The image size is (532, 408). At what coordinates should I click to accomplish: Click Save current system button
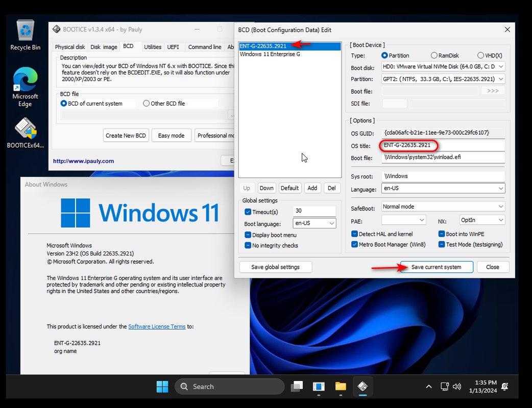437,267
